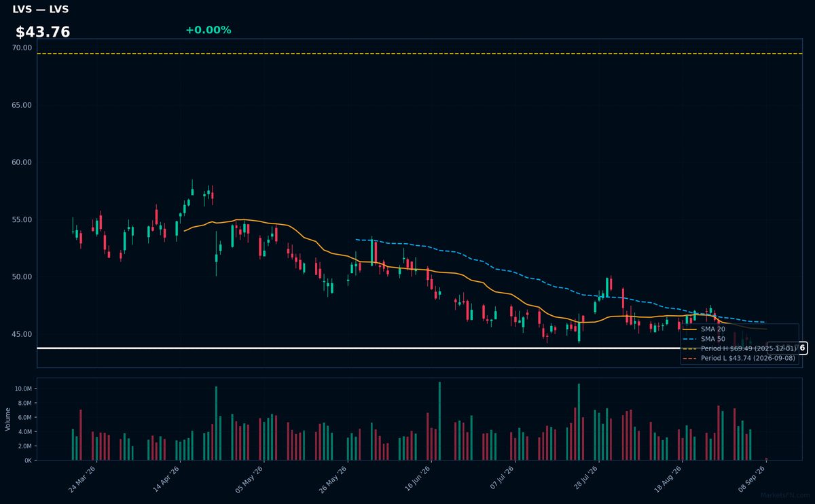Click the tallest volume bar in mid-June

pyautogui.click(x=439, y=421)
